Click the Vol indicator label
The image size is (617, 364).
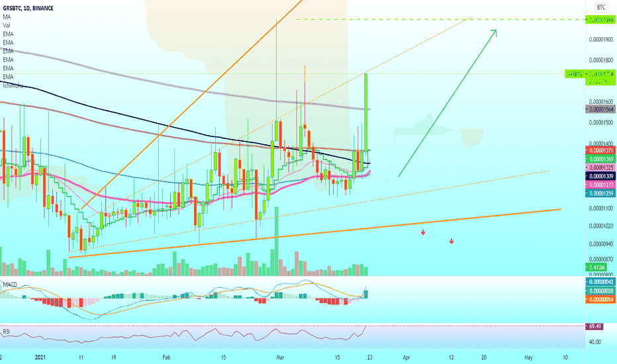[x=7, y=26]
